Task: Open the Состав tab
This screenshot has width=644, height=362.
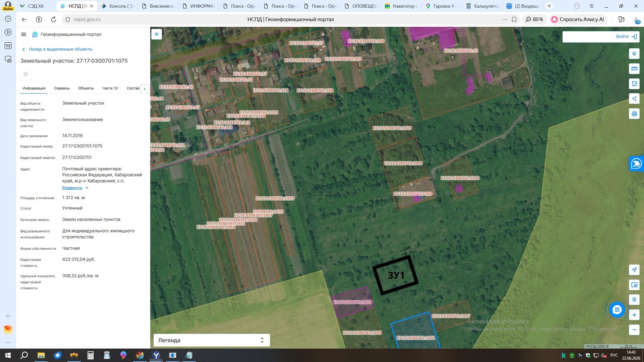Action: (x=133, y=88)
